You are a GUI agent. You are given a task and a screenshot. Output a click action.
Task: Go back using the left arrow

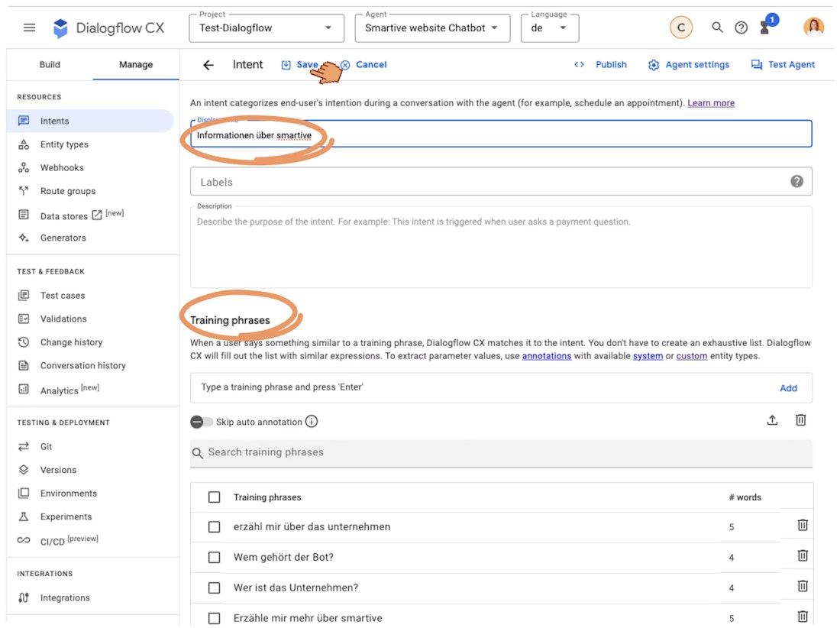coord(208,65)
